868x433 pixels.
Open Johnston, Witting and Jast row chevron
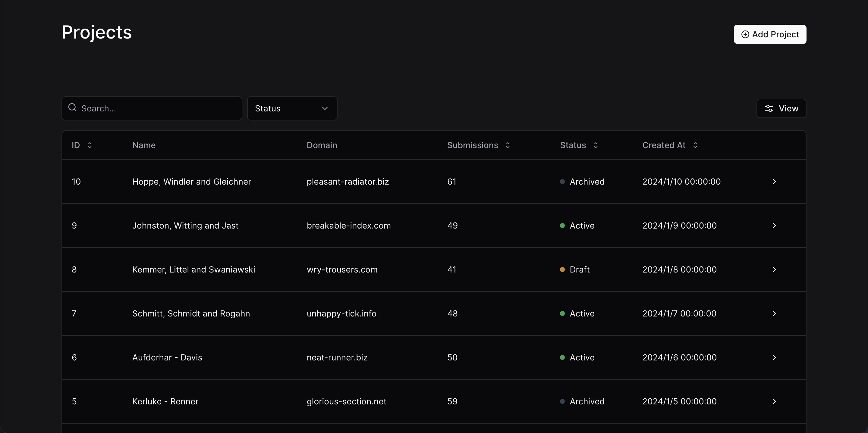pos(774,226)
